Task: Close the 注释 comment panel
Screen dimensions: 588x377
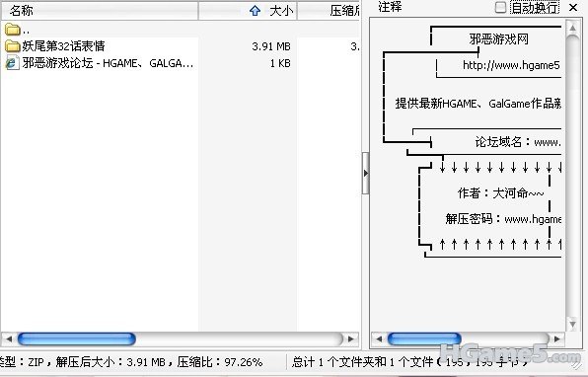Action: [573, 7]
